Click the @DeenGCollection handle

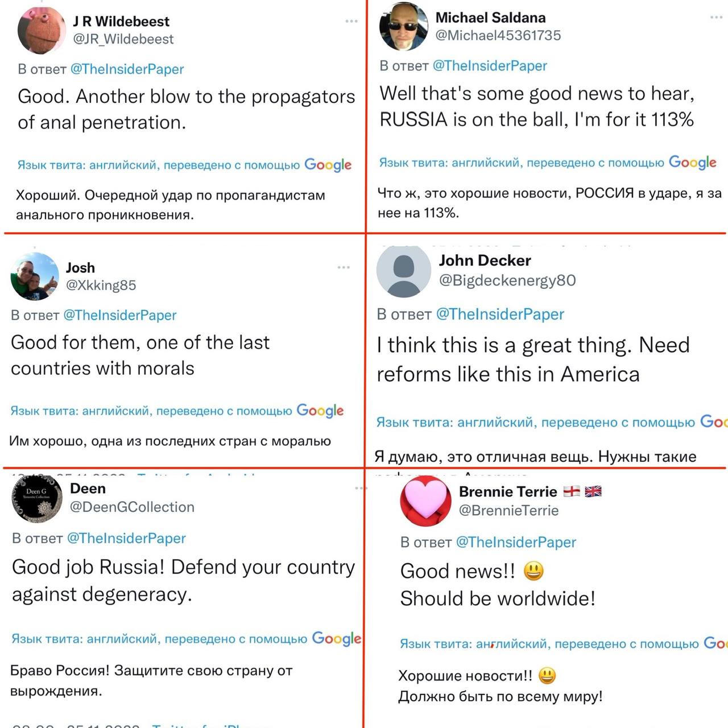click(132, 507)
